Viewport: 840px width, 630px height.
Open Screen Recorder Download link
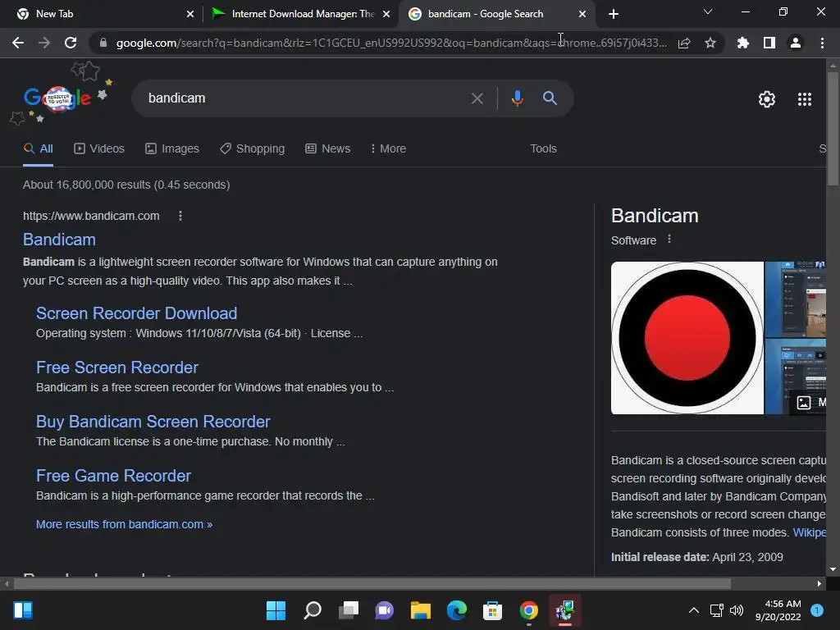pyautogui.click(x=137, y=313)
